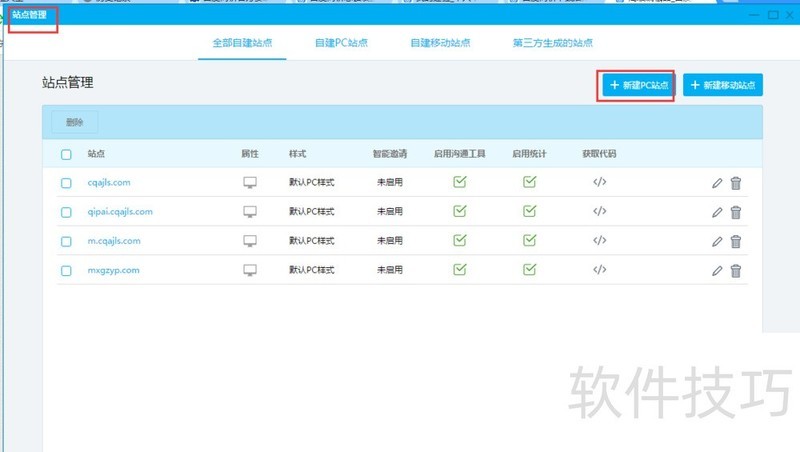
Task: Edit the mxgzyp.com site entry
Action: (717, 270)
